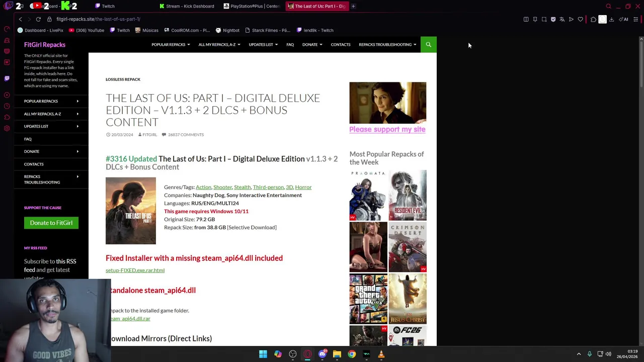Open the Easy Setup sliders icon
This screenshot has height=362, width=644.
(x=636, y=19)
